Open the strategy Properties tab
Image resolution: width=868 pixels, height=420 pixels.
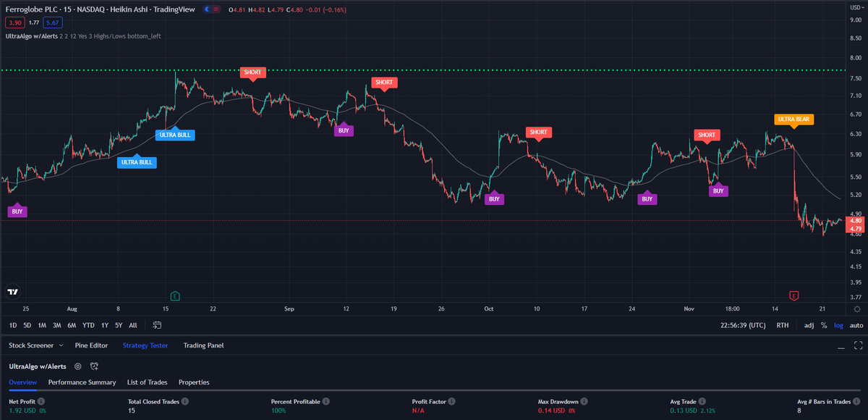194,382
